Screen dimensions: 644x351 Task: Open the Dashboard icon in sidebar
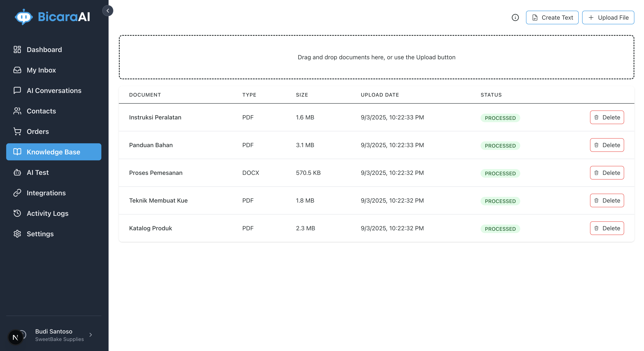[x=17, y=49]
